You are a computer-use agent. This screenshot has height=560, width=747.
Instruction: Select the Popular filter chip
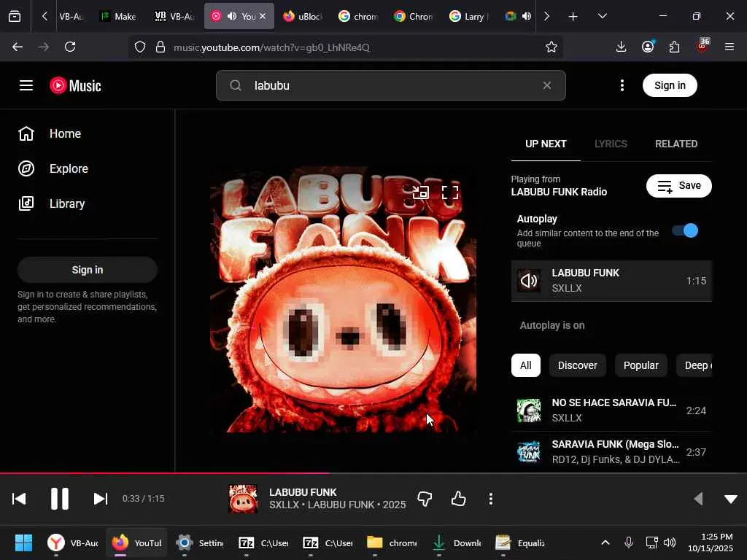click(x=640, y=365)
